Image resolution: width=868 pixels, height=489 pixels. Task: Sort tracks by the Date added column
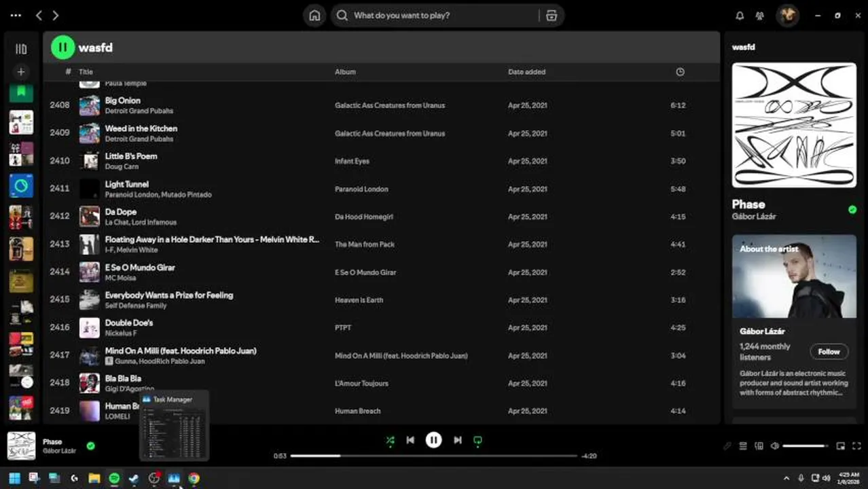pyautogui.click(x=526, y=72)
